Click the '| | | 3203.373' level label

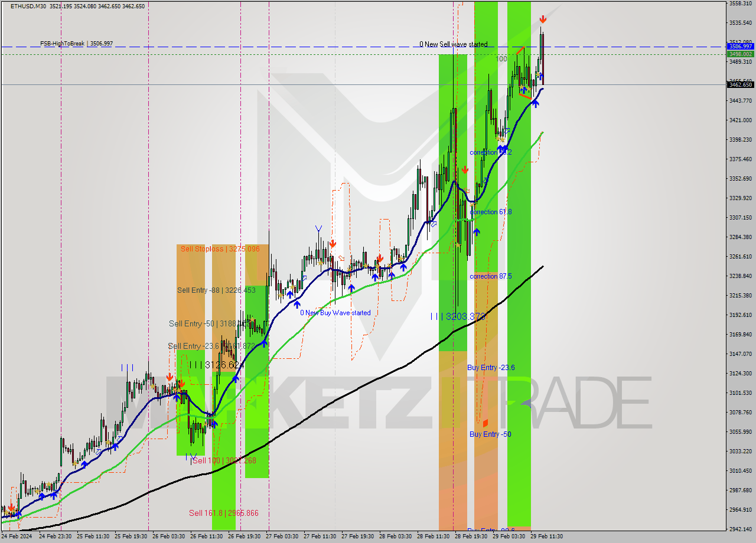(x=458, y=316)
